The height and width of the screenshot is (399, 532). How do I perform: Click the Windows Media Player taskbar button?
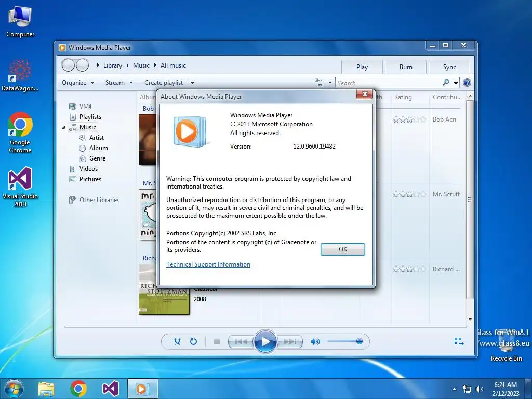pos(142,389)
